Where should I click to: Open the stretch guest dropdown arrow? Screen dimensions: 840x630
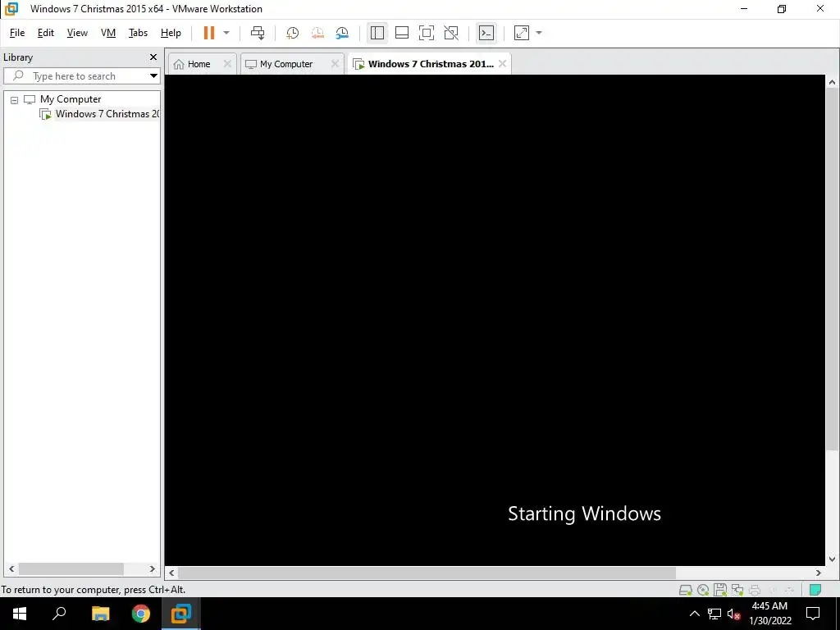[x=539, y=33]
